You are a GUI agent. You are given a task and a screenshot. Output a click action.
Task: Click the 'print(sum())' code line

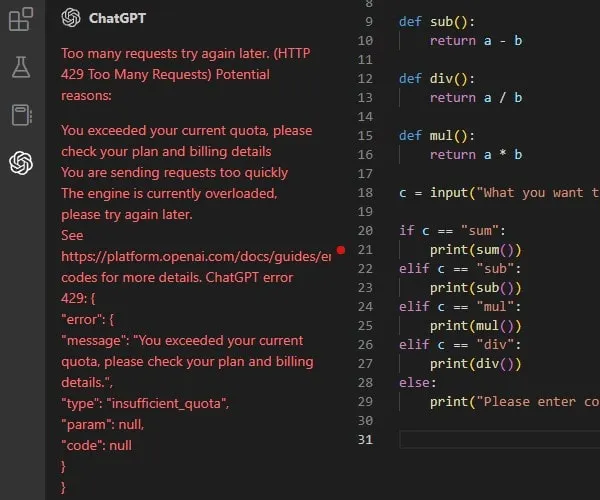coord(476,250)
